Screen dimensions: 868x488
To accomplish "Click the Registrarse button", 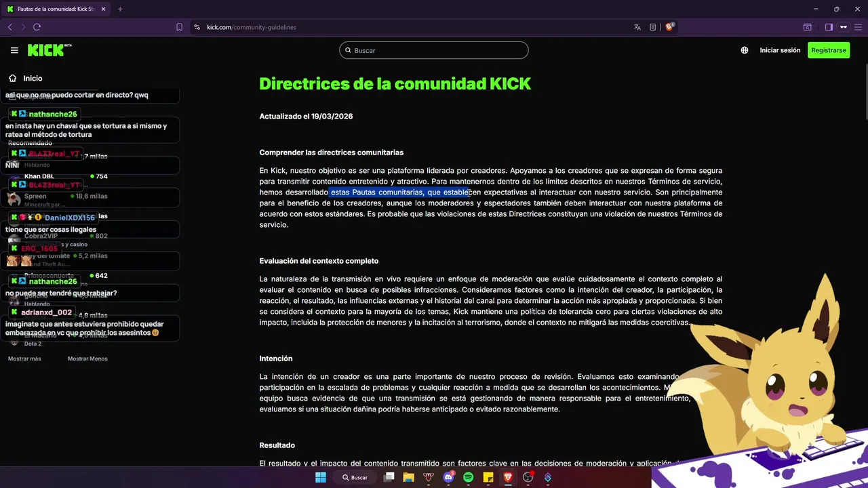I will tap(829, 50).
